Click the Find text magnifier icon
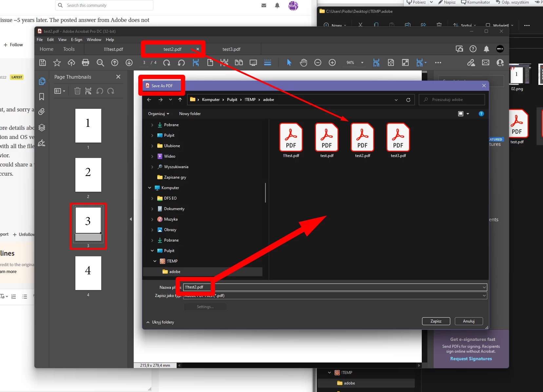Screen dimensions: 543x392 (100, 63)
